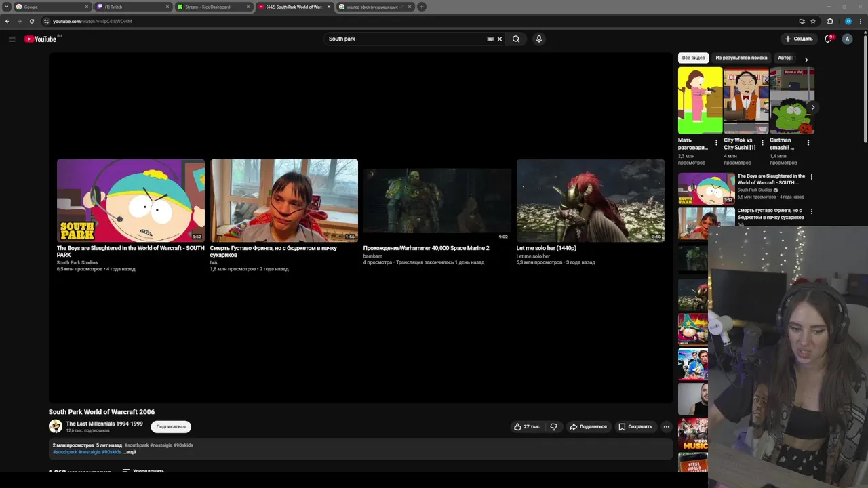This screenshot has width=868, height=488.
Task: Reload the page
Action: point(31,21)
